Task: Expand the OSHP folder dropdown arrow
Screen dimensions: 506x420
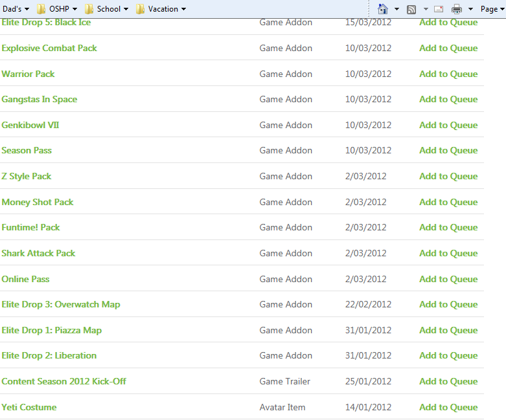Action: click(75, 9)
